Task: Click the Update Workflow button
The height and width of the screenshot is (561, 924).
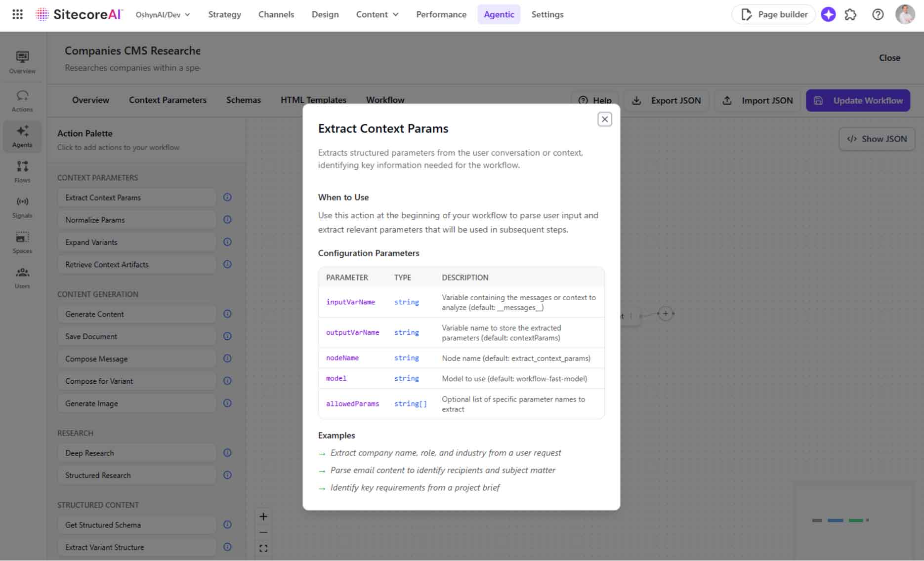Action: [858, 100]
